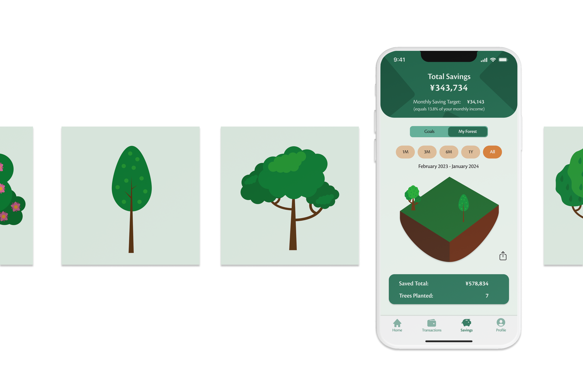Click the share/export icon
The image size is (583, 392).
[x=502, y=256]
